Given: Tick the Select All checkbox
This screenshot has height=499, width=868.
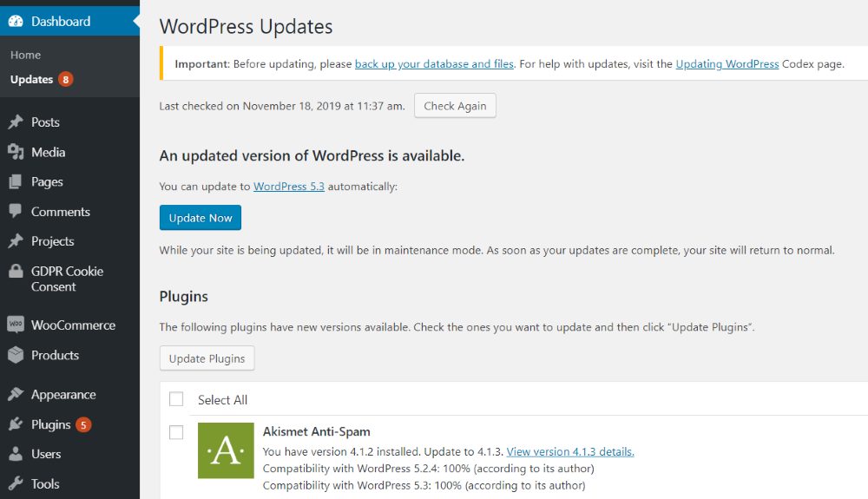Looking at the screenshot, I should point(176,399).
